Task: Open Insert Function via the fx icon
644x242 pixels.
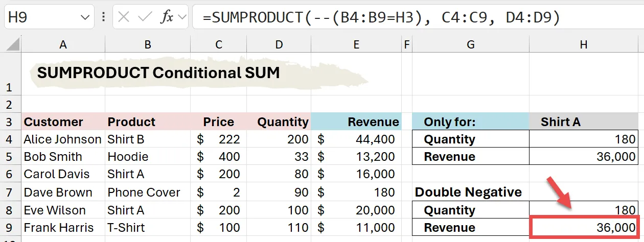Action: 167,17
